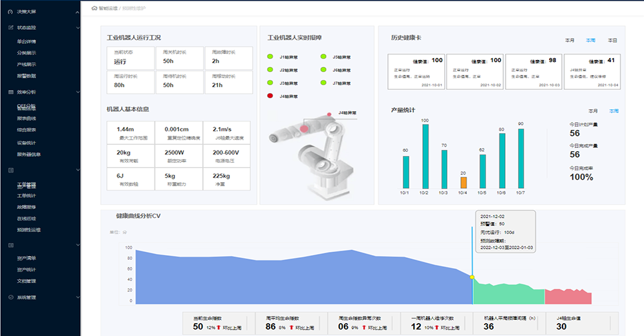Open 故障报修 in the sidebar
This screenshot has width=644, height=336.
[27, 207]
